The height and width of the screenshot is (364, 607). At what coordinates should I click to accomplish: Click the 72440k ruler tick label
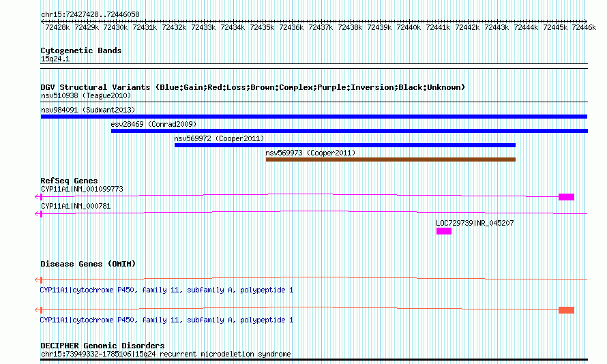click(409, 27)
